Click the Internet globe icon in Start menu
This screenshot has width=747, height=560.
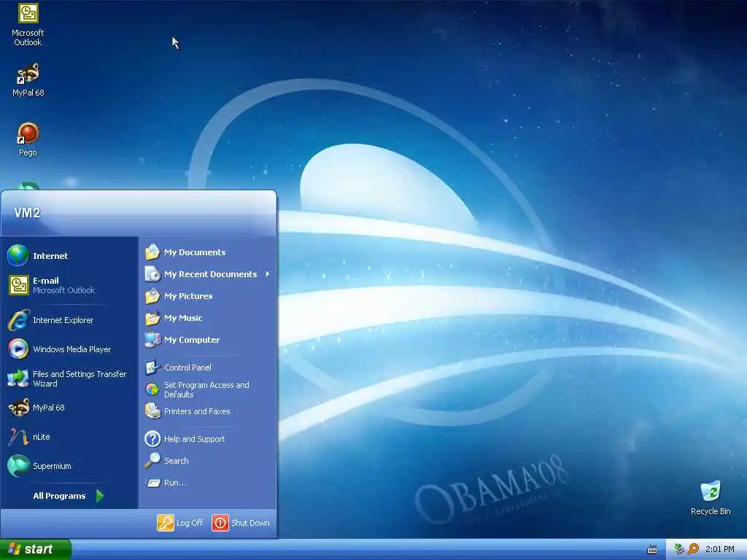[18, 256]
